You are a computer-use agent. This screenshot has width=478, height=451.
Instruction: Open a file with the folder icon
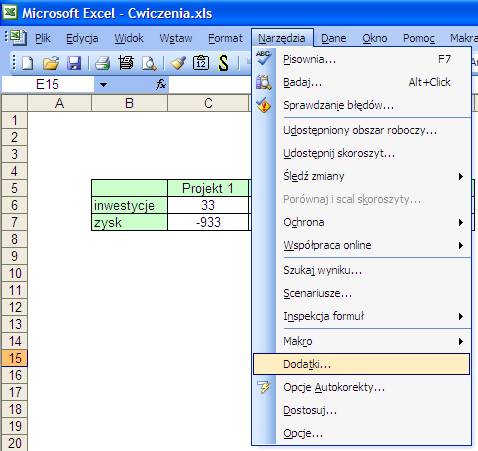[51, 63]
